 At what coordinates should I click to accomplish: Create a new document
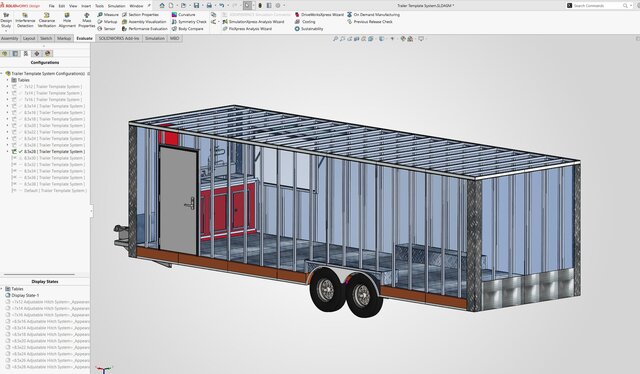[171, 6]
